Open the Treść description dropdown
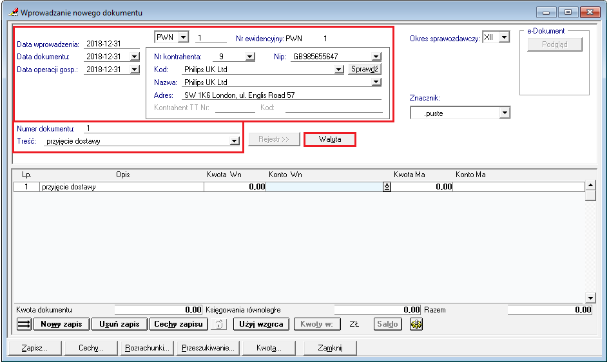609x364 pixels. 235,141
